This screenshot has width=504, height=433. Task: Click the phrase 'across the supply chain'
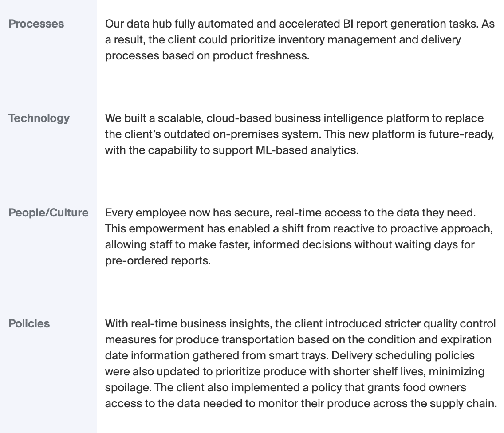tap(435, 404)
